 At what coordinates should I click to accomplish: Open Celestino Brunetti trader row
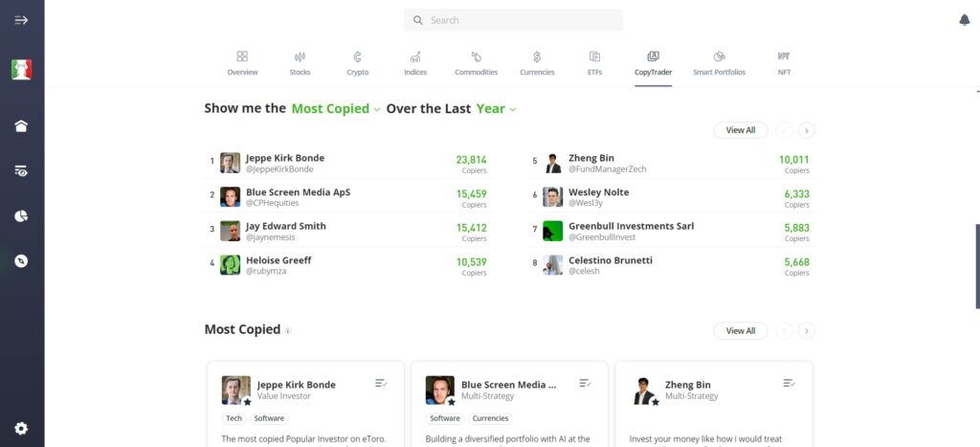click(672, 266)
